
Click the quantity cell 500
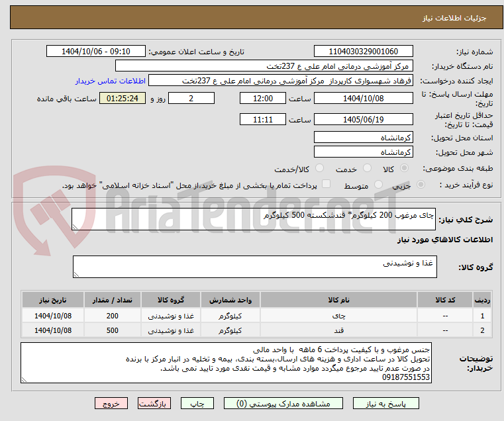[x=113, y=330]
